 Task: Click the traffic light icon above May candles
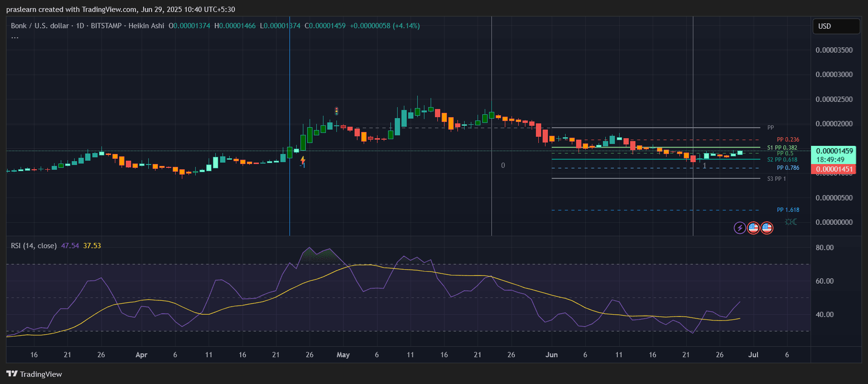(336, 111)
